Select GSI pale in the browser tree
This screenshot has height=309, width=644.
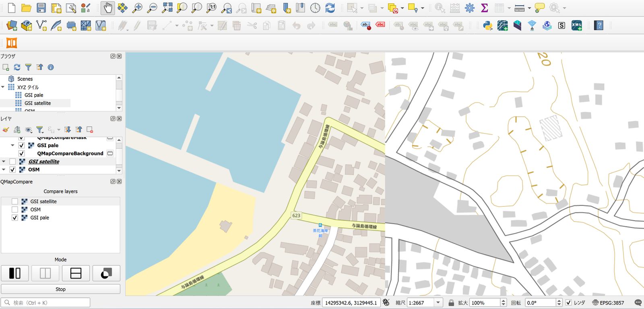(34, 95)
